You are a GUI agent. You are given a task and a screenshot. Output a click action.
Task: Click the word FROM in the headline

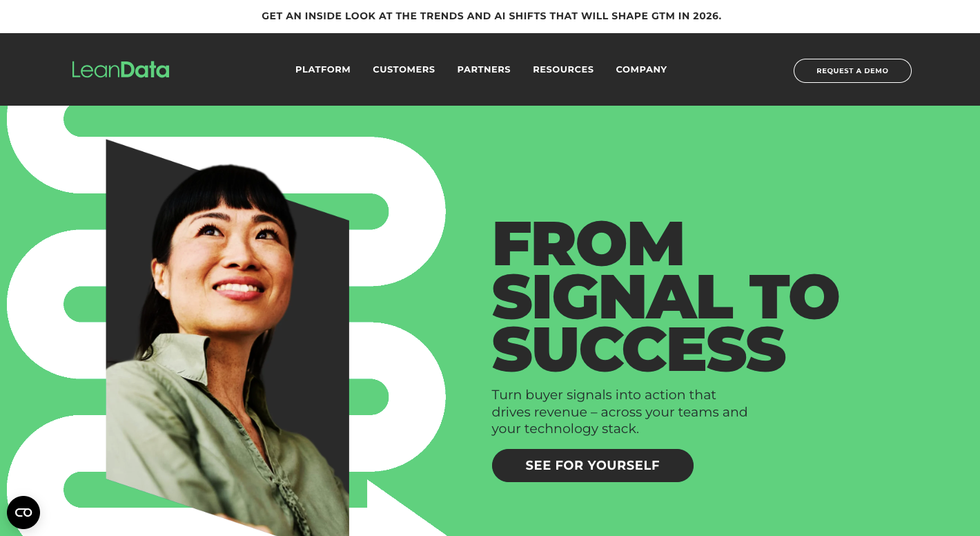(588, 245)
